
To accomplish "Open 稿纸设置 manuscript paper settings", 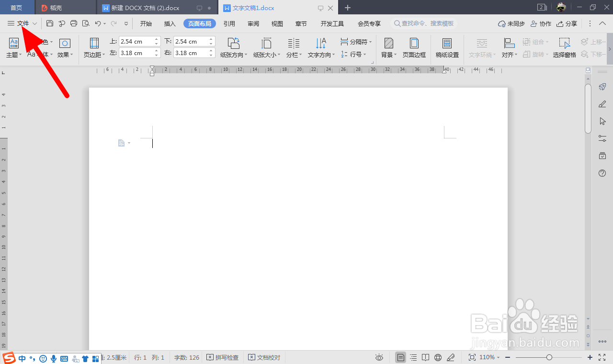I will 447,48.
